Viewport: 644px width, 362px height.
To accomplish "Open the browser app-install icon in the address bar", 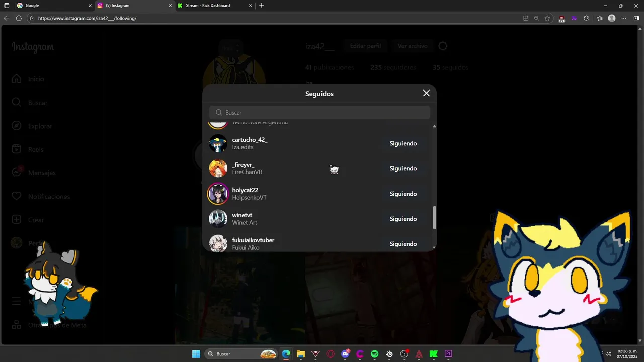I will click(526, 18).
